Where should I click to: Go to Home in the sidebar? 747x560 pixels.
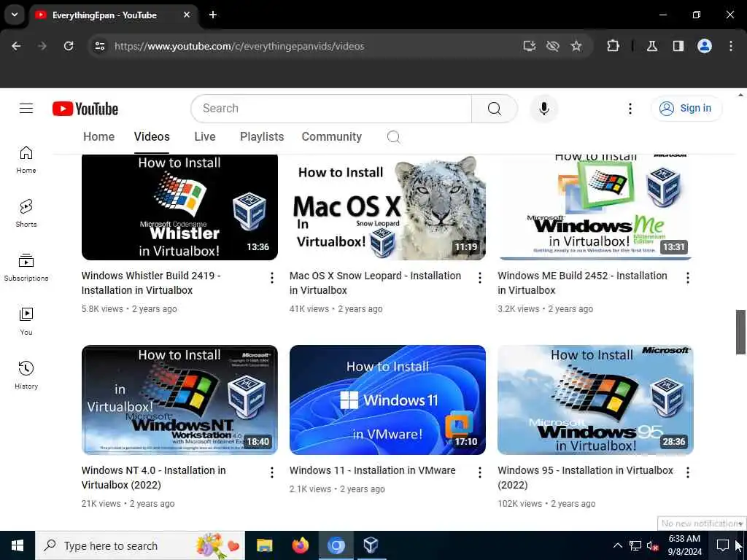(x=26, y=160)
